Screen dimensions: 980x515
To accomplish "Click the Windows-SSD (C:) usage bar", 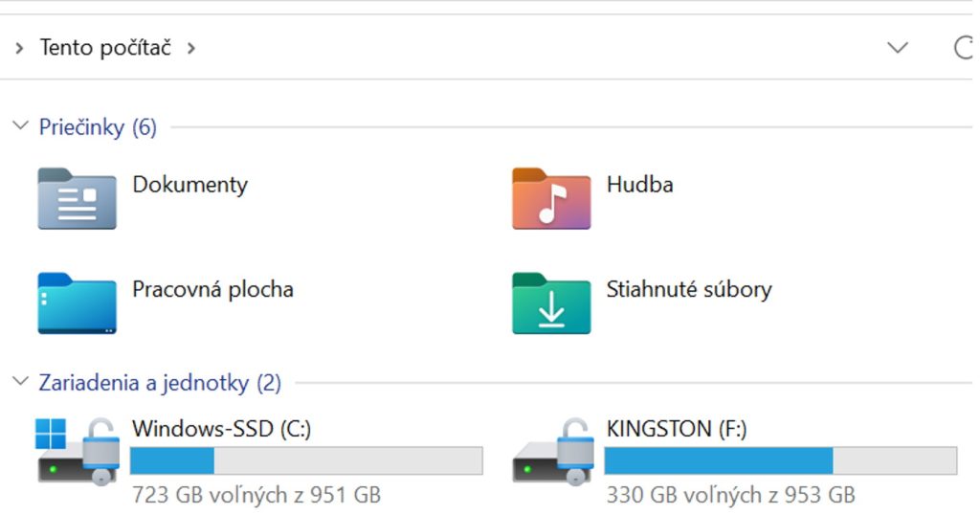I will click(306, 460).
